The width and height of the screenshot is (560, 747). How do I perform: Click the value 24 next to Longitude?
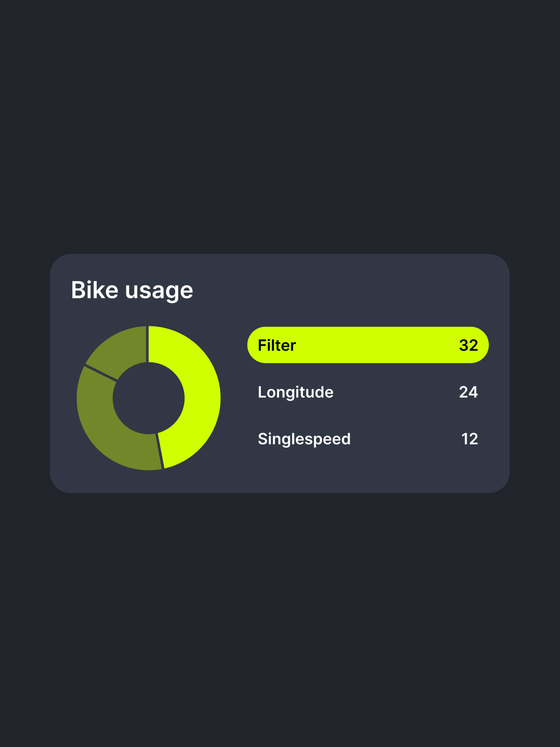pos(469,392)
